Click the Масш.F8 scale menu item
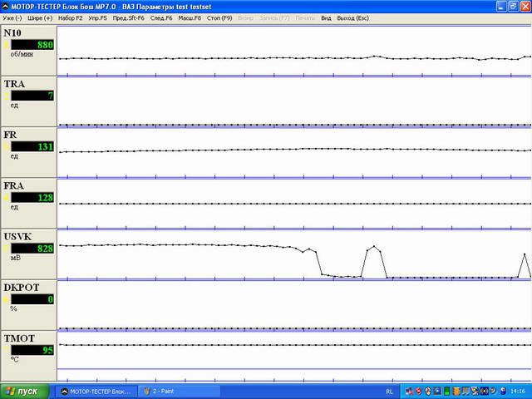 [x=190, y=18]
